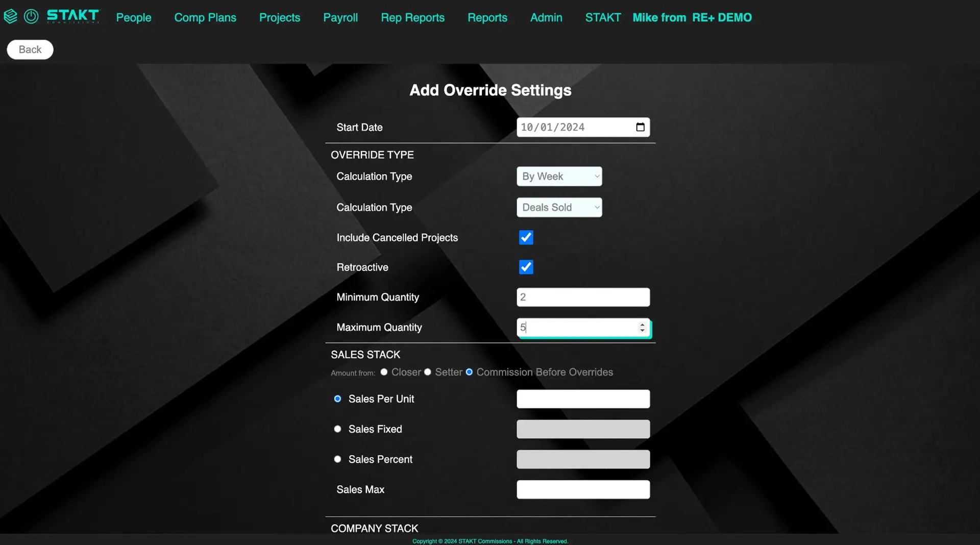The image size is (980, 545).
Task: Open the People menu
Action: pos(134,17)
